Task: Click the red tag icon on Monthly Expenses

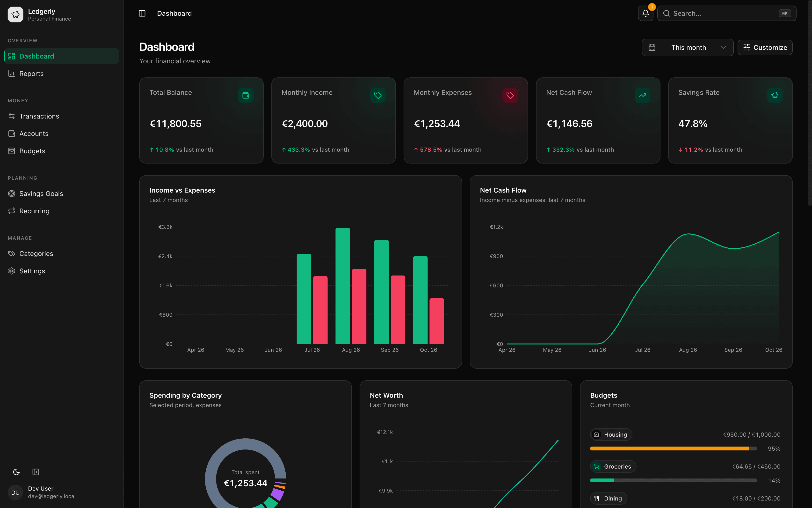Action: click(510, 95)
